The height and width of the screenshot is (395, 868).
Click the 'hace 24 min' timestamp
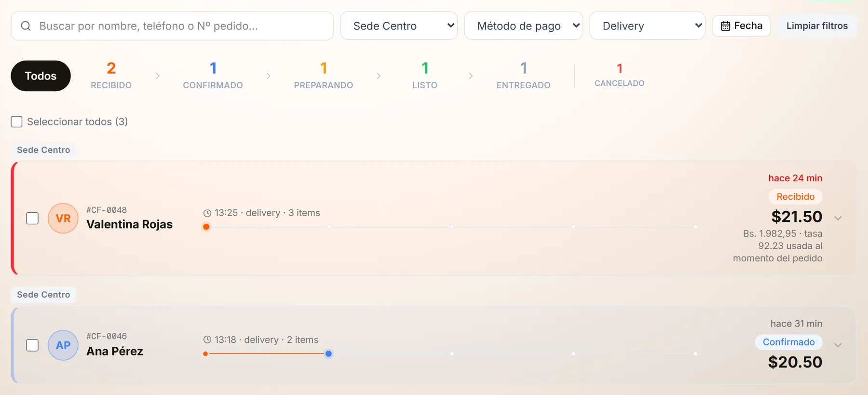[795, 178]
